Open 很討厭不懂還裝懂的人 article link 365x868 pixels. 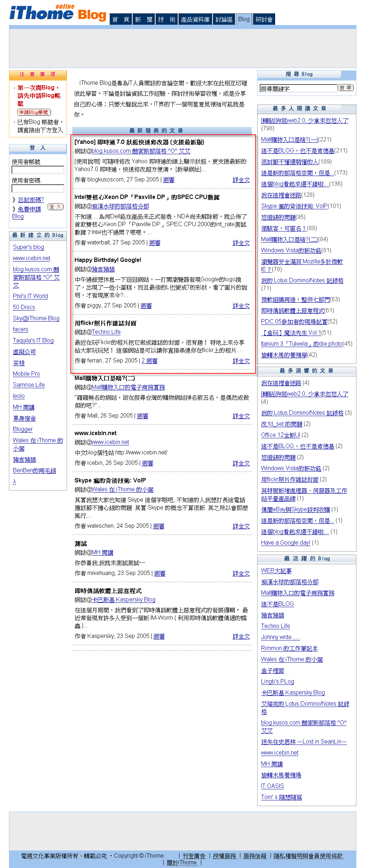[x=290, y=161]
